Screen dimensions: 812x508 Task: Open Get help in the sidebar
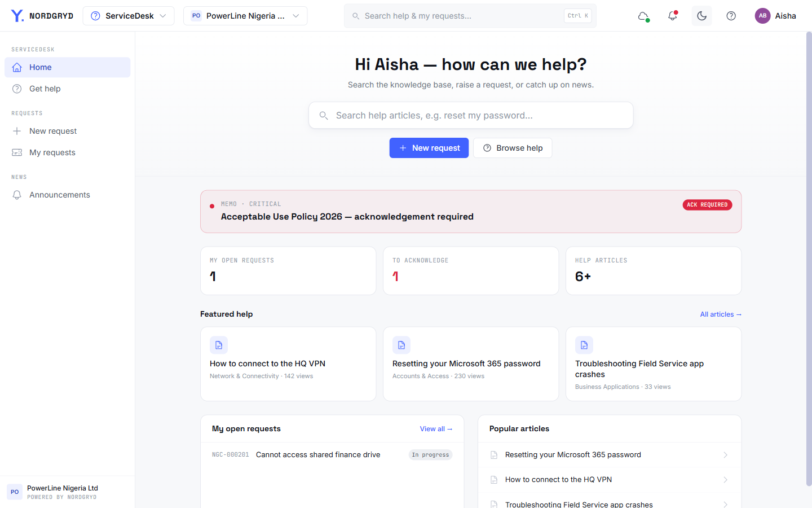pos(68,89)
